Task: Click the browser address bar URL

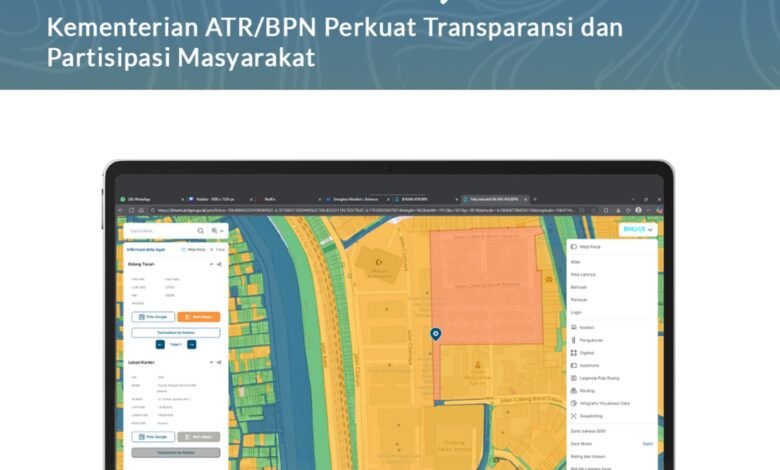Action: coord(366,210)
